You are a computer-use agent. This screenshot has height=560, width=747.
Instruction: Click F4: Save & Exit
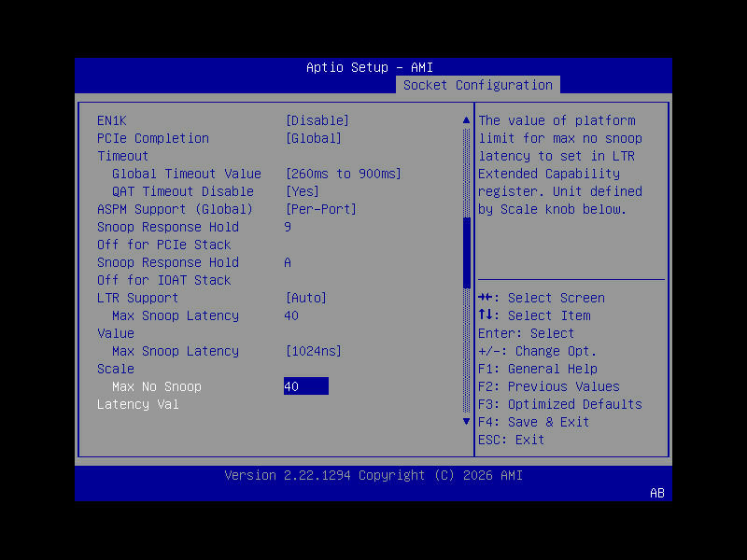tap(533, 422)
